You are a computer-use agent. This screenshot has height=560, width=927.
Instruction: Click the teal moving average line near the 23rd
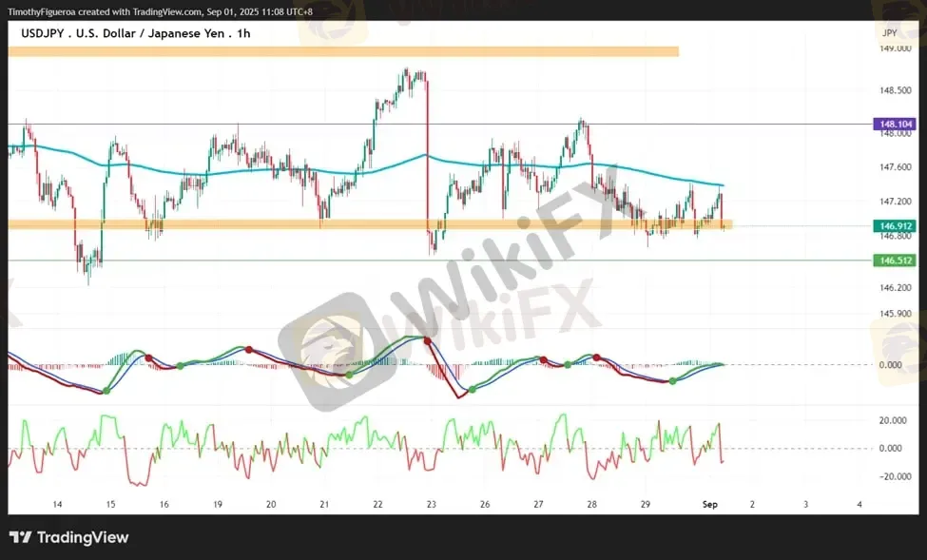point(426,156)
